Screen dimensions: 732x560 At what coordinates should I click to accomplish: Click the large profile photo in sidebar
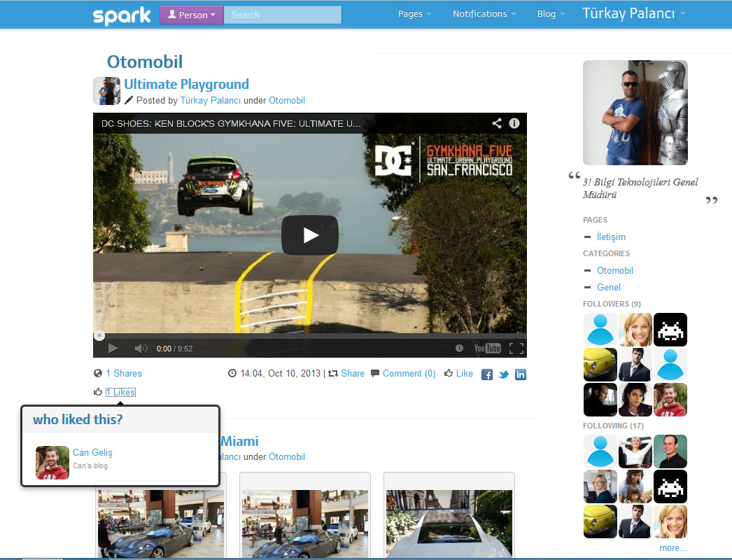[x=635, y=113]
